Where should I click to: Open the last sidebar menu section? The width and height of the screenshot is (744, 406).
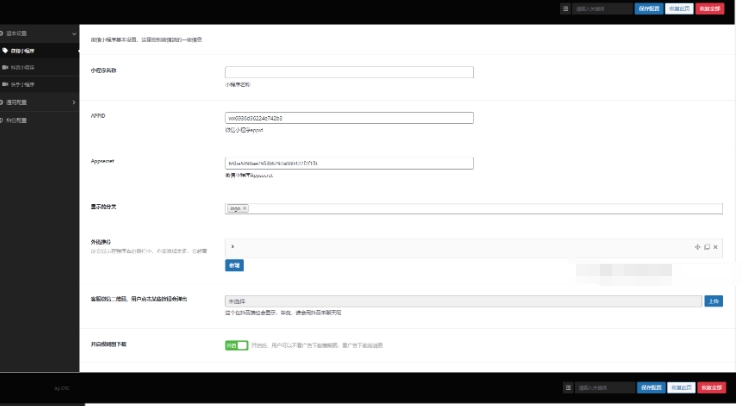39,120
